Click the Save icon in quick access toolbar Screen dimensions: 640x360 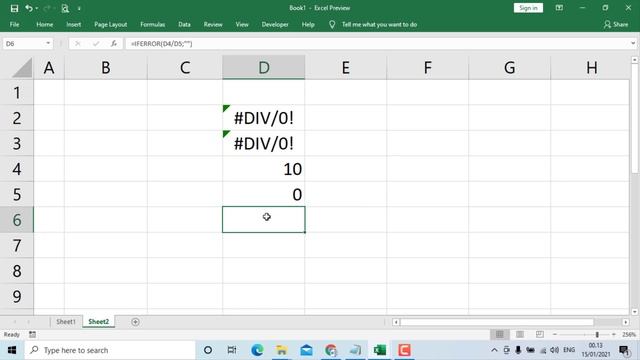[14, 8]
